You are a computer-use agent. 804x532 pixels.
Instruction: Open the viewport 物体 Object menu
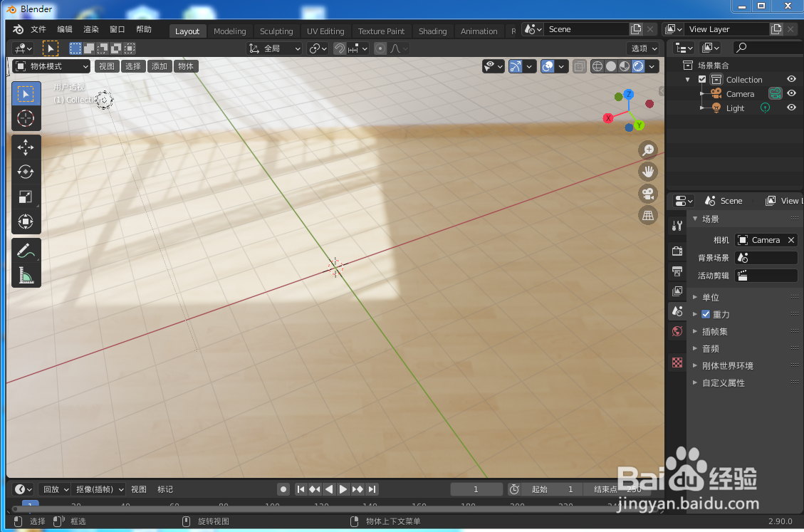(x=186, y=66)
